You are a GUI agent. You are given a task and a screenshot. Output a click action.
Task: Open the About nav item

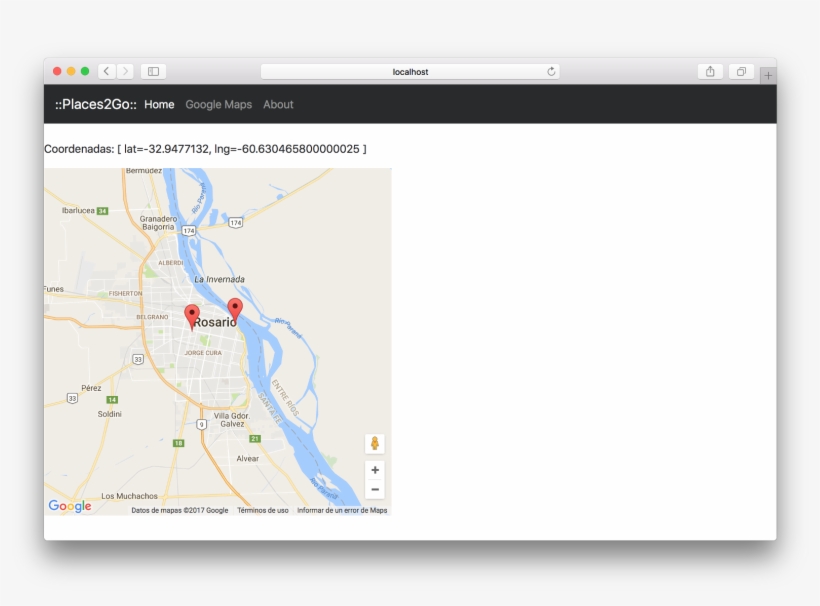[278, 105]
